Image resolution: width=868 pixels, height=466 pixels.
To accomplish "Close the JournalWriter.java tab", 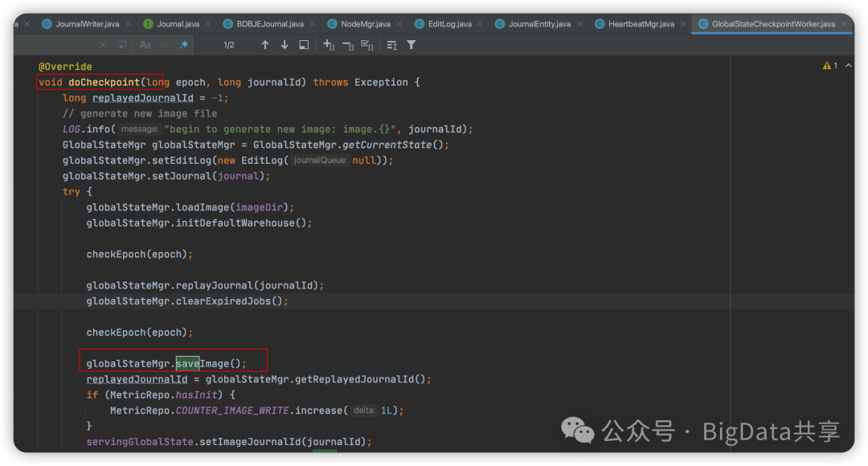I will pyautogui.click(x=129, y=24).
